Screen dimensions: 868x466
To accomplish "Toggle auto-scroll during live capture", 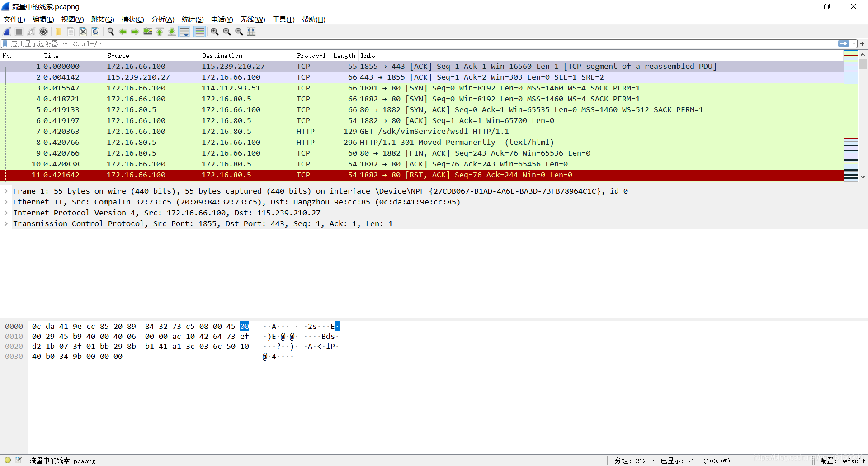I will pos(184,32).
